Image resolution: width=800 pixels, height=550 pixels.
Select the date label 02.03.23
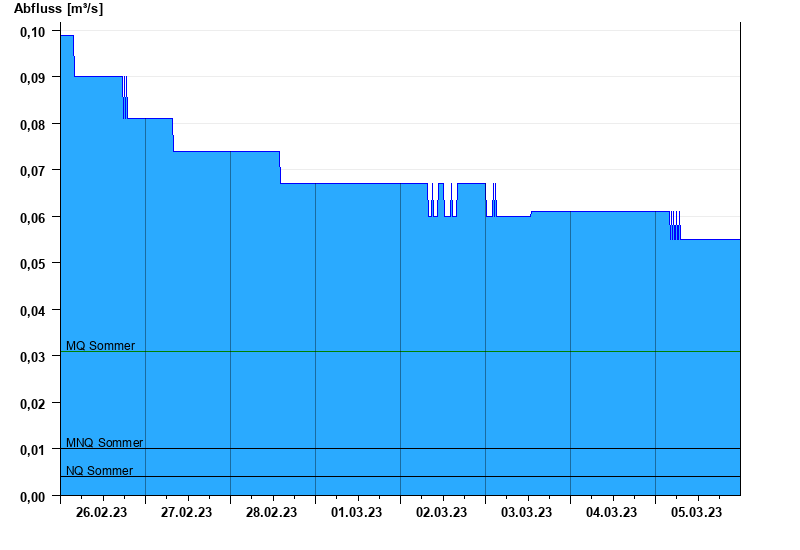[441, 512]
